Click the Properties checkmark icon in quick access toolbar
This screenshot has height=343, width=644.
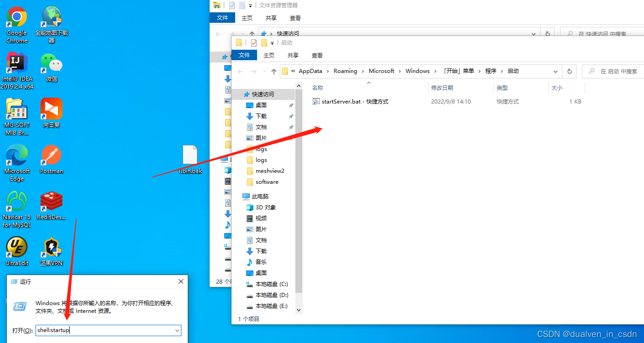coord(254,42)
